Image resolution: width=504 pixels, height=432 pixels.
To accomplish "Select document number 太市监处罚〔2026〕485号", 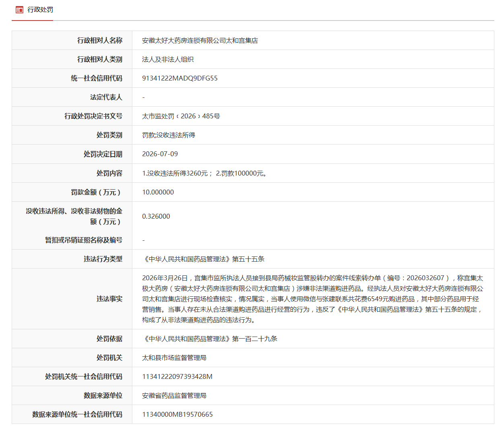I will pos(181,116).
